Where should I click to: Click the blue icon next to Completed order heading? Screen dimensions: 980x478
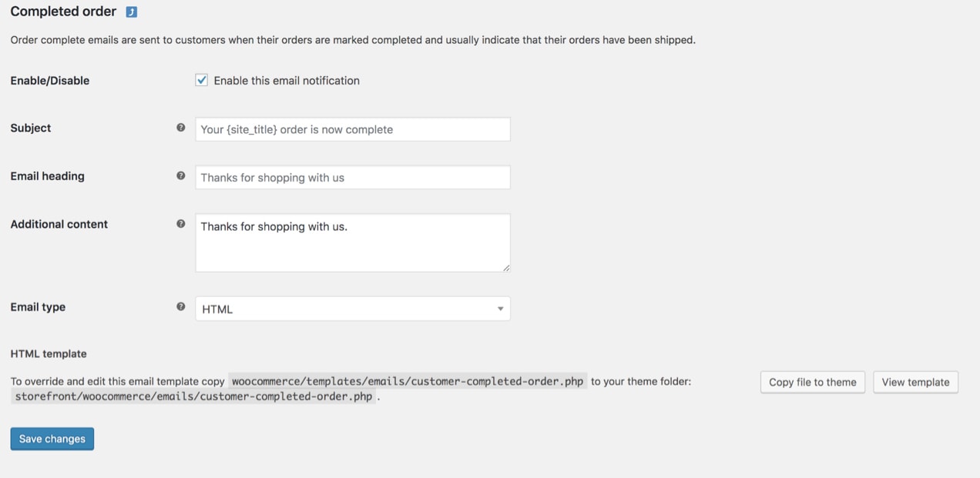129,12
